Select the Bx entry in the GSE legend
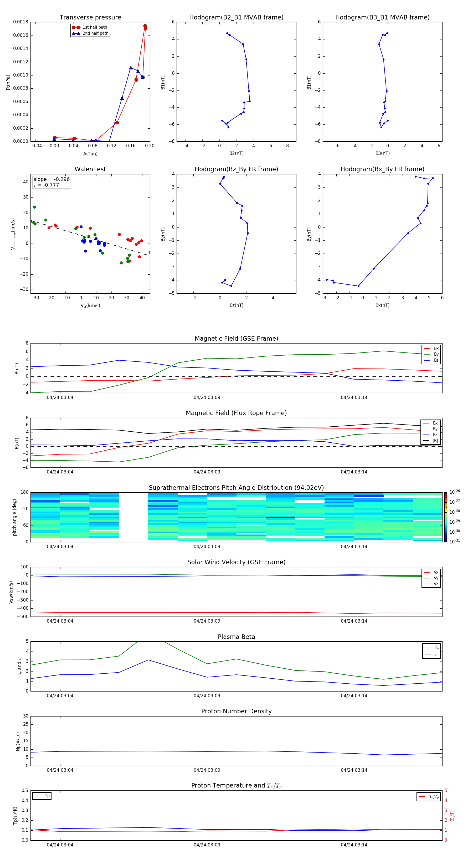The width and height of the screenshot is (473, 868). pyautogui.click(x=431, y=349)
